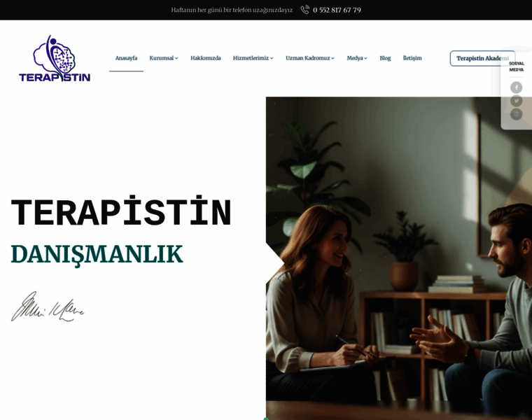The width and height of the screenshot is (532, 420).
Task: Open the Hakkımızda page
Action: (x=206, y=58)
